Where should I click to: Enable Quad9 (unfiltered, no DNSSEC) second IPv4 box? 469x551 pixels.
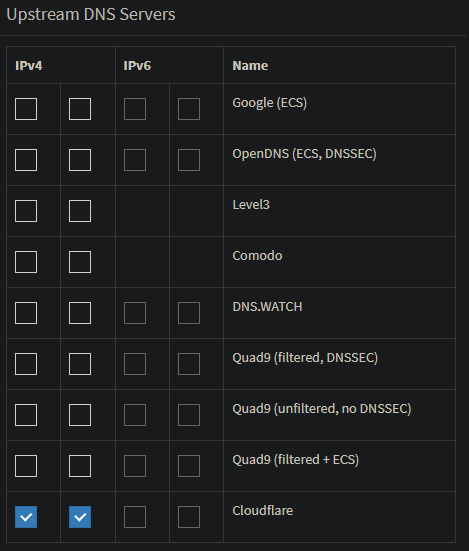[x=80, y=415]
